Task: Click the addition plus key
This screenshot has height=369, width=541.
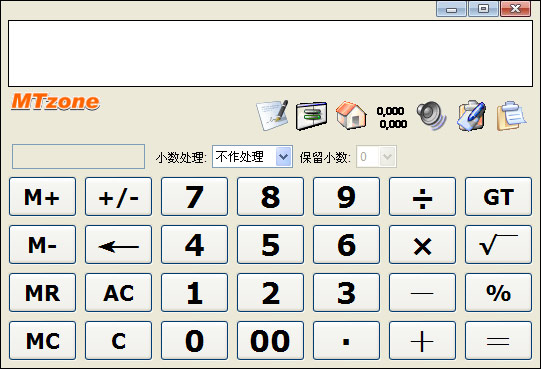Action: pos(422,341)
